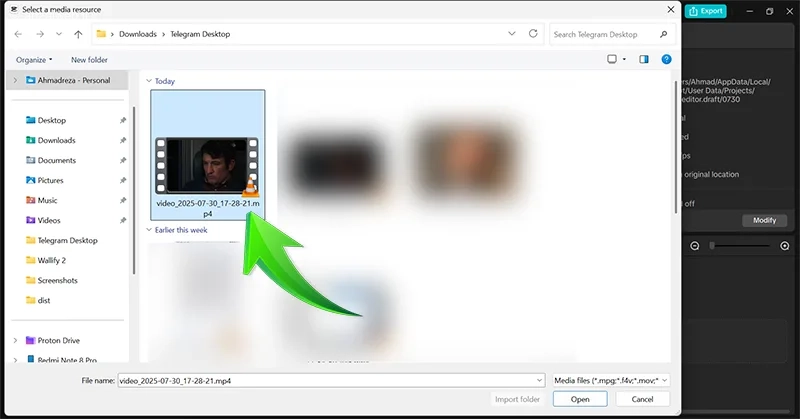The height and width of the screenshot is (419, 800).
Task: Open the Music folder in sidebar
Action: point(47,200)
